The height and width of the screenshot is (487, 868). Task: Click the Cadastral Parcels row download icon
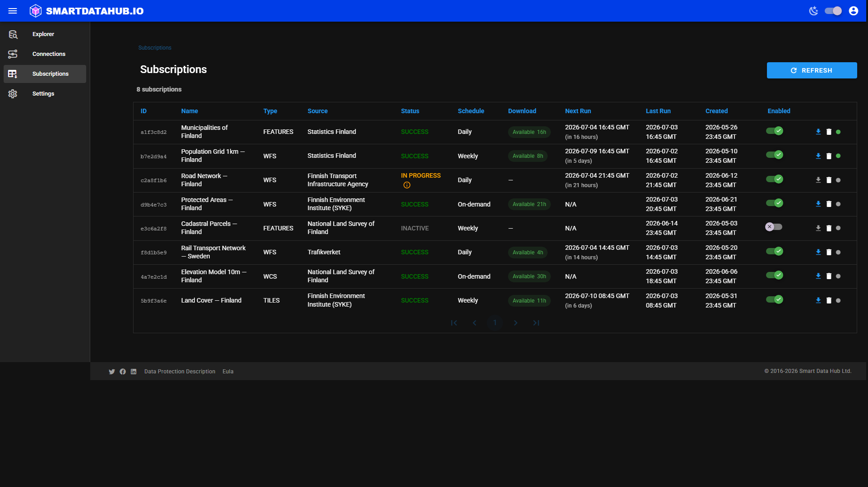pos(818,228)
